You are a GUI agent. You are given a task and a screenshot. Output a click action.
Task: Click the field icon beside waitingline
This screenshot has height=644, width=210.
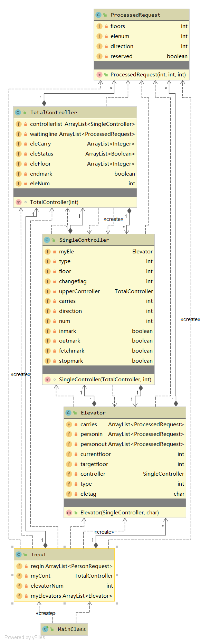tap(19, 134)
